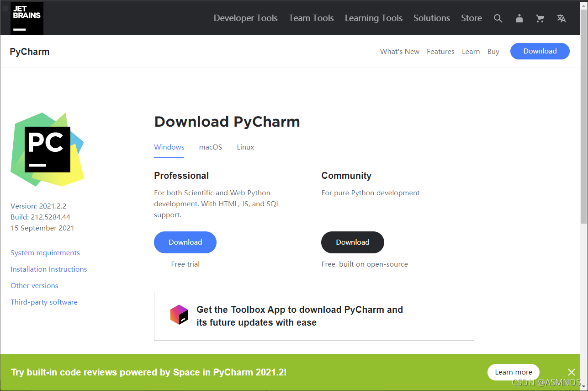Screen dimensions: 588x391
Task: Go to the Store menu item
Action: [x=471, y=18]
